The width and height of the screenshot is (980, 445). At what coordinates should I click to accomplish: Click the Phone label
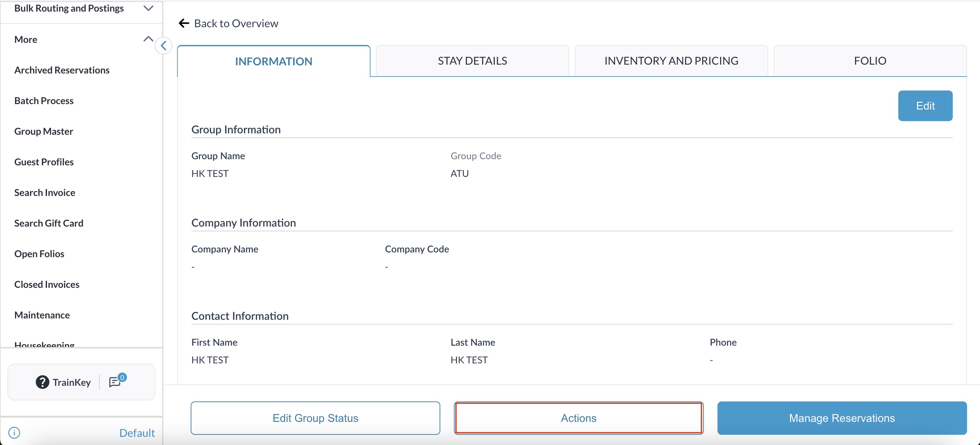[x=723, y=342]
